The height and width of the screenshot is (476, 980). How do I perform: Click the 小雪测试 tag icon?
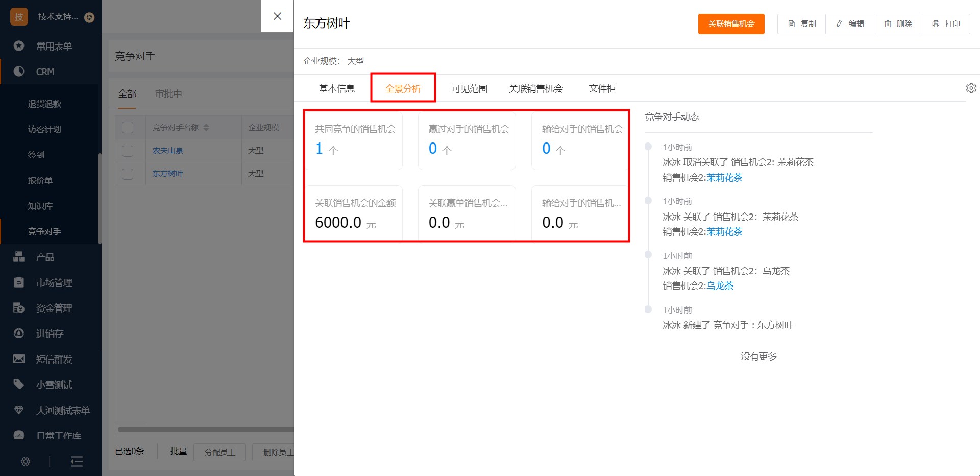point(19,385)
